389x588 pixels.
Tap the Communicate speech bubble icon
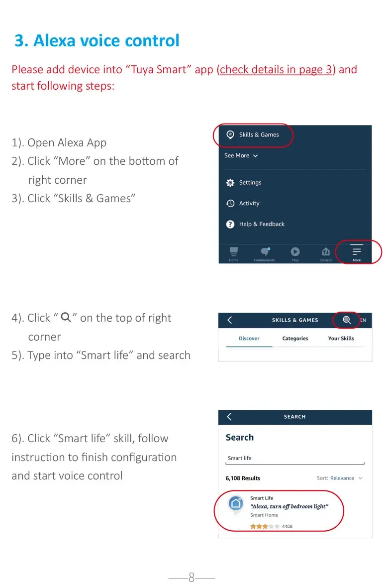265,253
